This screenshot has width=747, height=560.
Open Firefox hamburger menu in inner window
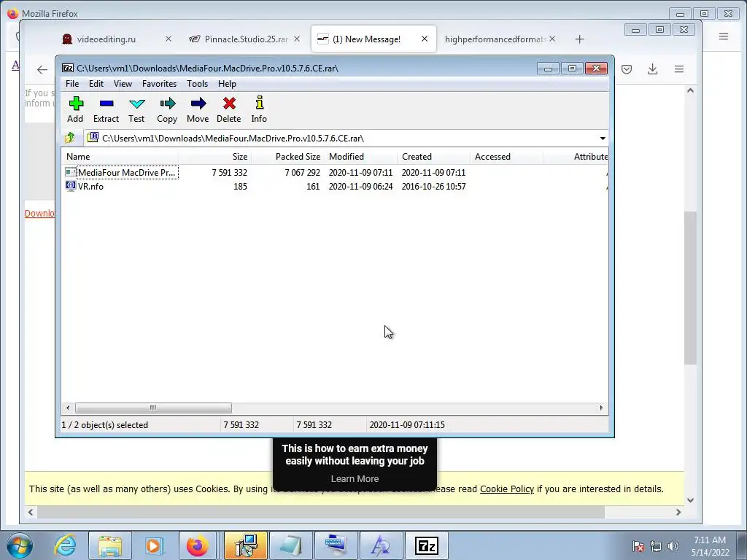pos(679,69)
